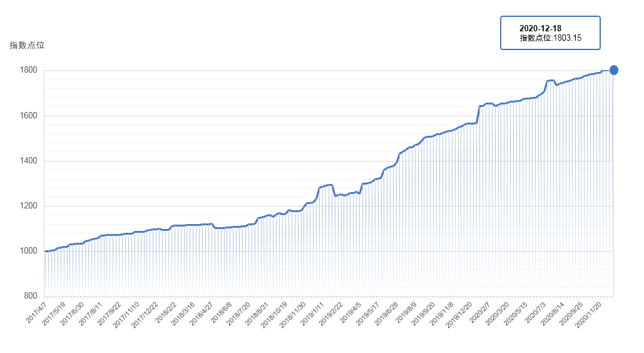Image resolution: width=644 pixels, height=353 pixels.
Task: Click x-axis date 2019/2/22
Action: click(330, 314)
